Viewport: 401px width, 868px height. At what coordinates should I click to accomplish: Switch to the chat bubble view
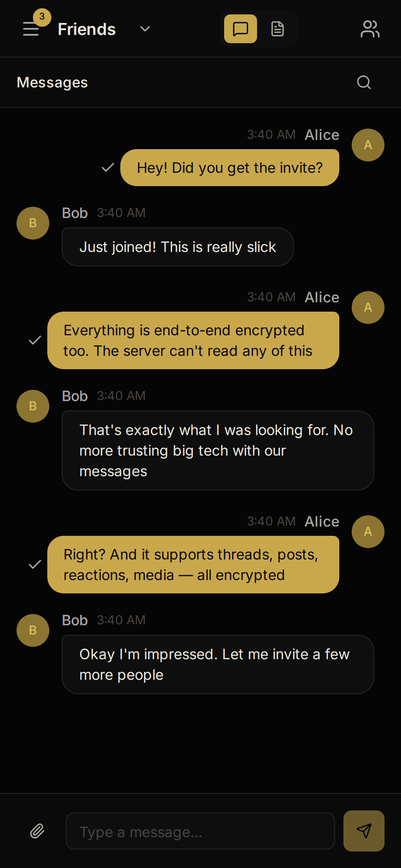tap(240, 29)
